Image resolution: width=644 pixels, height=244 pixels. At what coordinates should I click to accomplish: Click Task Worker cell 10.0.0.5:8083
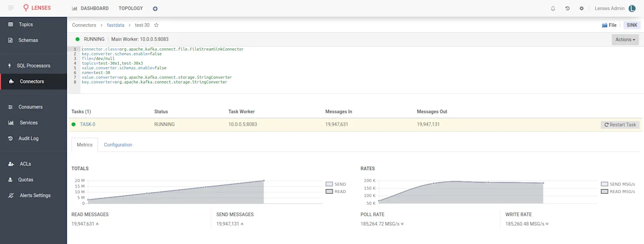pos(243,124)
